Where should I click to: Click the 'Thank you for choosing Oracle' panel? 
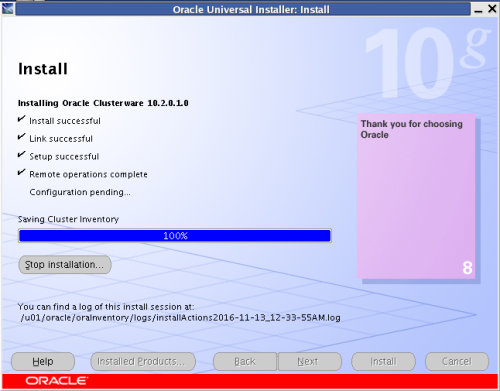pyautogui.click(x=416, y=196)
